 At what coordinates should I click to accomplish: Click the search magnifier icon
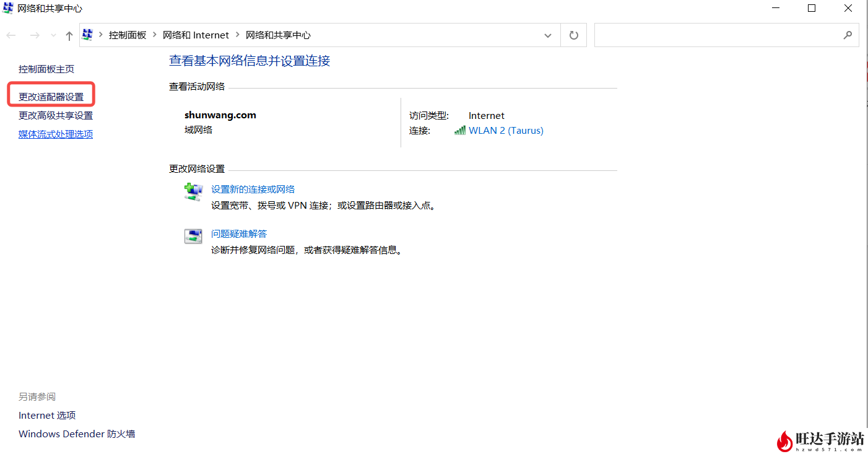tap(848, 35)
